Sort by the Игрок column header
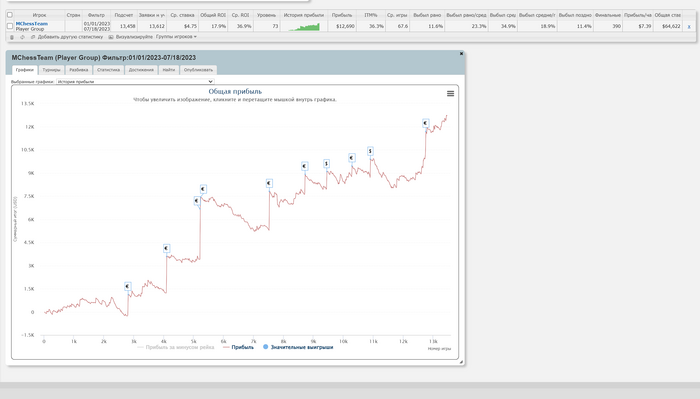 (39, 15)
